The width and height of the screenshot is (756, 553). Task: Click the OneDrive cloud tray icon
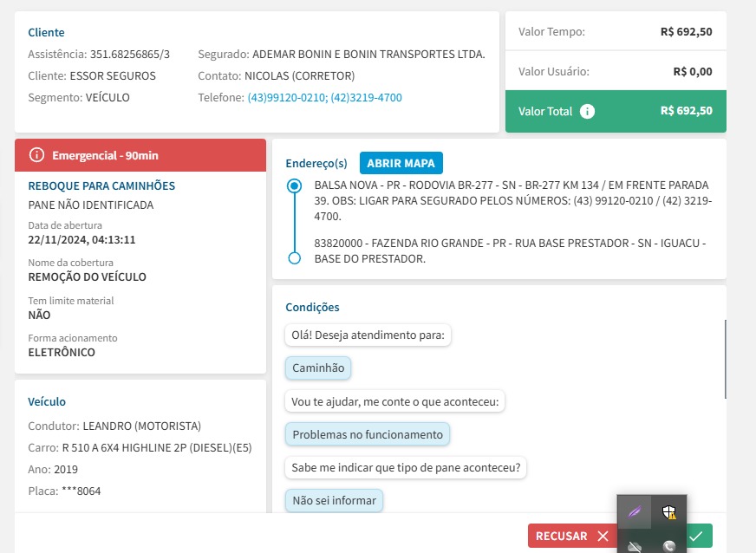(635, 547)
